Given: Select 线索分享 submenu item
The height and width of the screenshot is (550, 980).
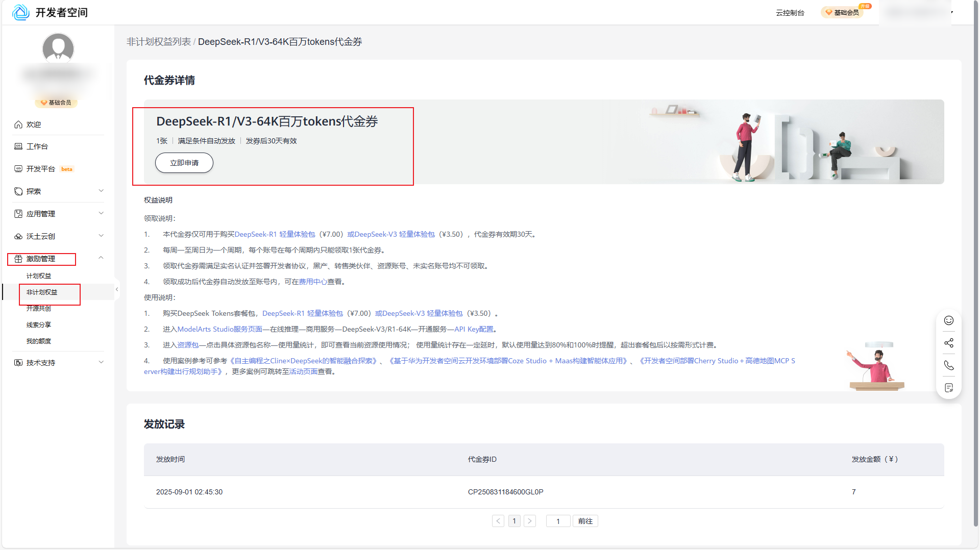Looking at the screenshot, I should (x=39, y=325).
